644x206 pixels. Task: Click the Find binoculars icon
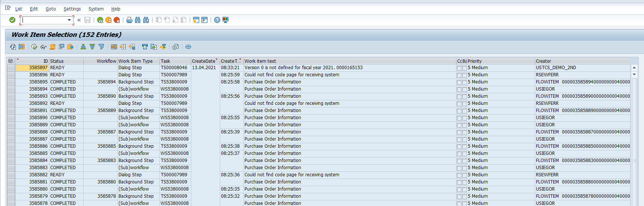click(x=138, y=20)
